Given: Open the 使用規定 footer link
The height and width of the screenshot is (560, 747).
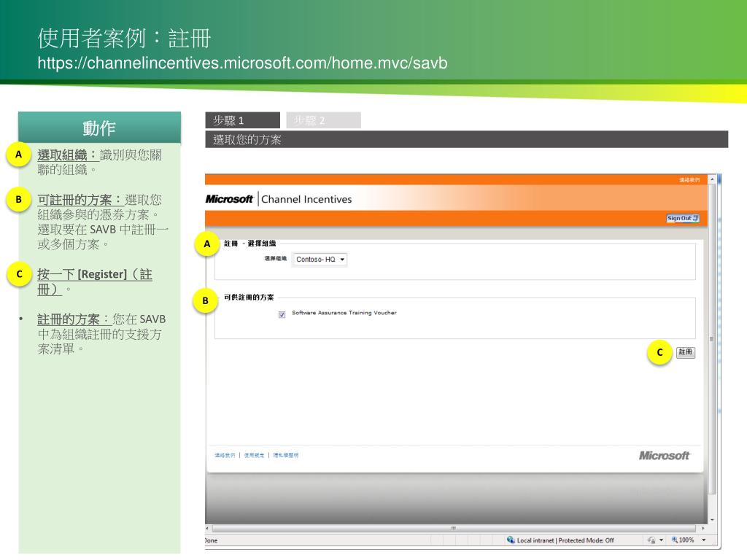Looking at the screenshot, I should tap(254, 455).
